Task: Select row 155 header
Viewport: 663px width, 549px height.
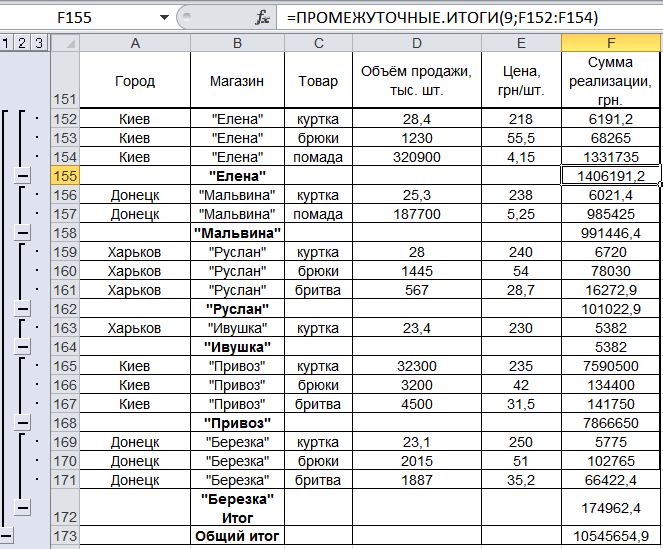Action: 65,176
